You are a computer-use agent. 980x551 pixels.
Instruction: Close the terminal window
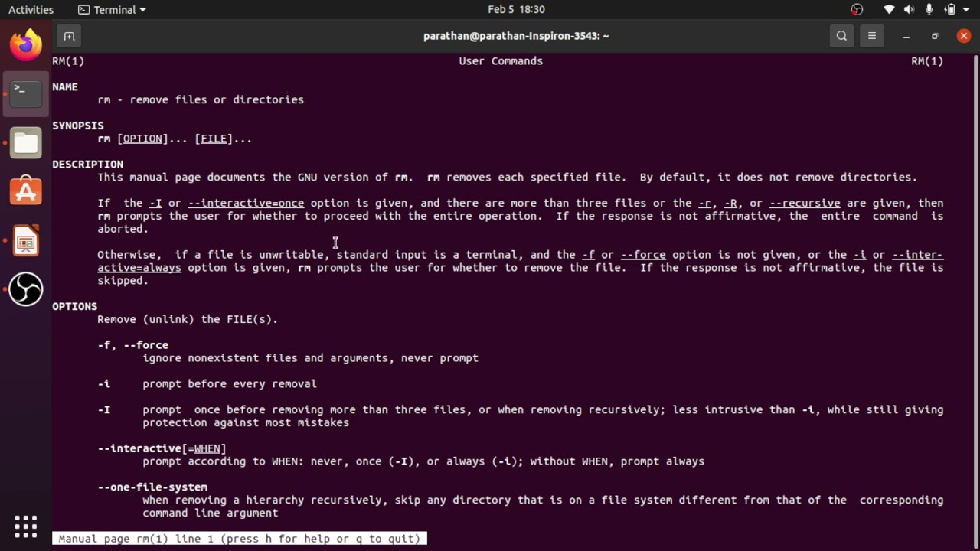[x=964, y=36]
